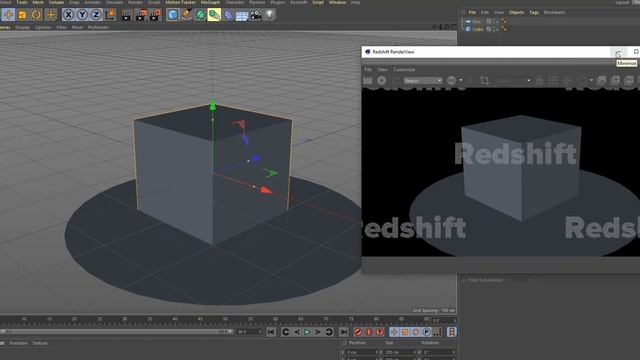Viewport: 640px width, 360px height.
Task: Open the MoGraph menu
Action: click(x=210, y=2)
